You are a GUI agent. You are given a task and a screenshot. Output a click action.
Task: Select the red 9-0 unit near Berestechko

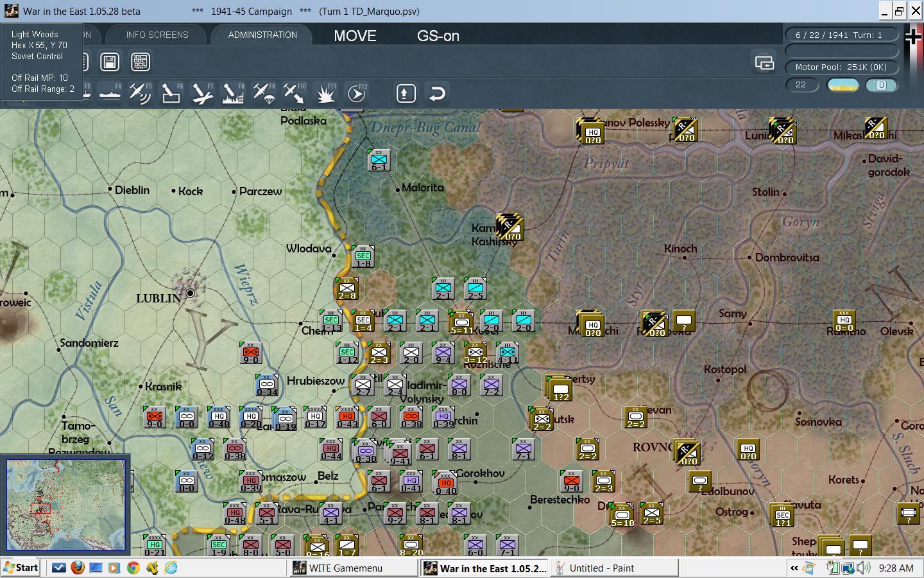tap(572, 482)
